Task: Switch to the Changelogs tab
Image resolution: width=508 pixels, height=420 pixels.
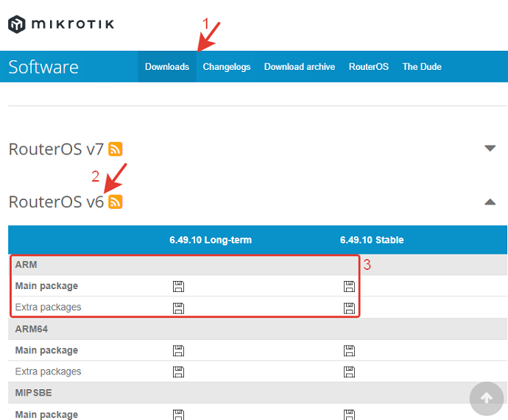Action: click(x=227, y=67)
